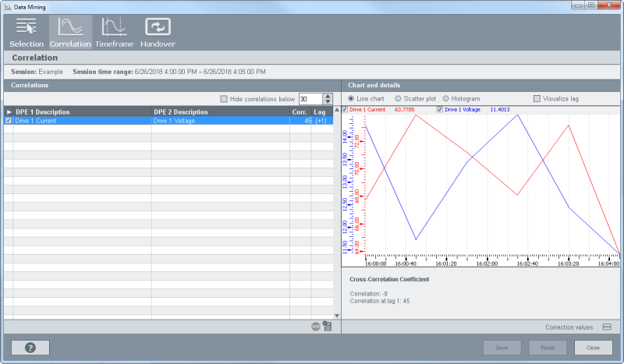Image resolution: width=624 pixels, height=364 pixels.
Task: Click the calculate correlations icon
Action: (327, 326)
